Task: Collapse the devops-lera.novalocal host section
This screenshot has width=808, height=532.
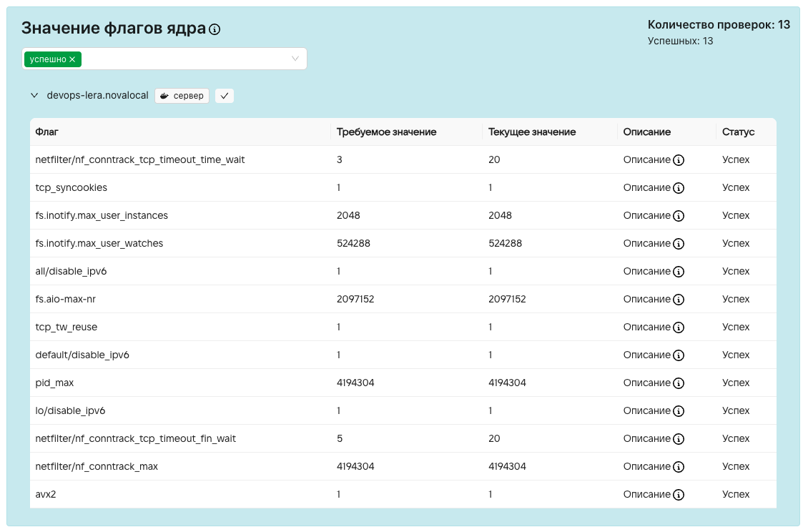Action: pyautogui.click(x=34, y=95)
